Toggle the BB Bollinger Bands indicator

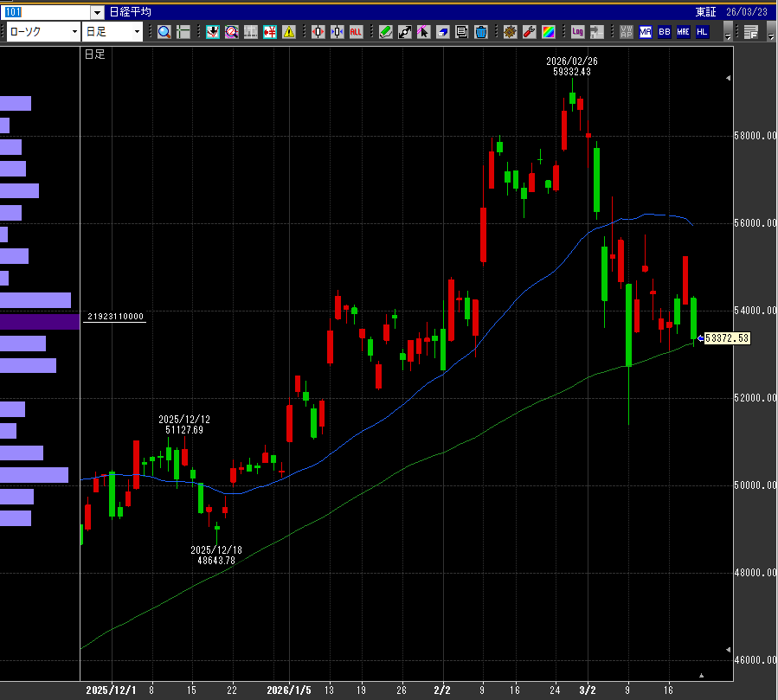tap(665, 32)
